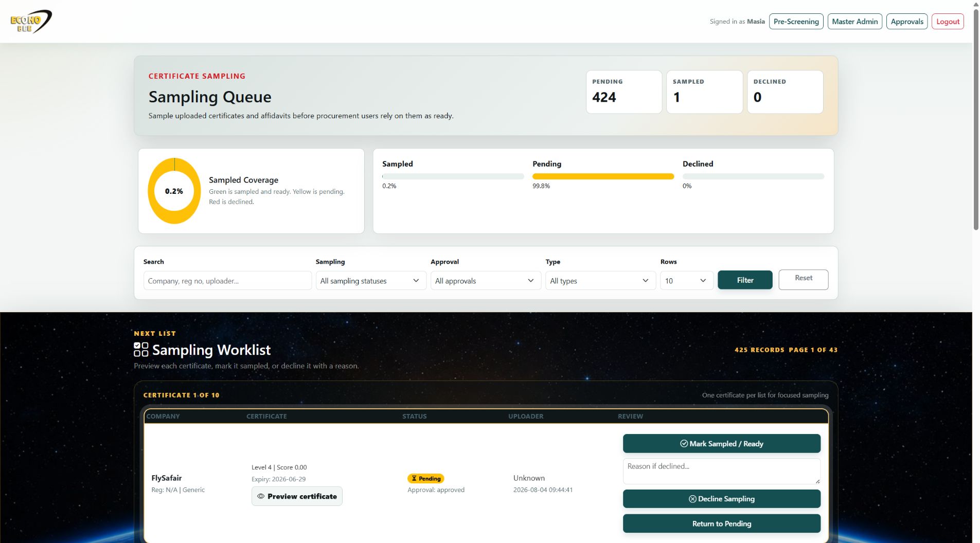Click the upload timestamp 2026-08-04 09:44:41
This screenshot has width=980, height=543.
(543, 490)
